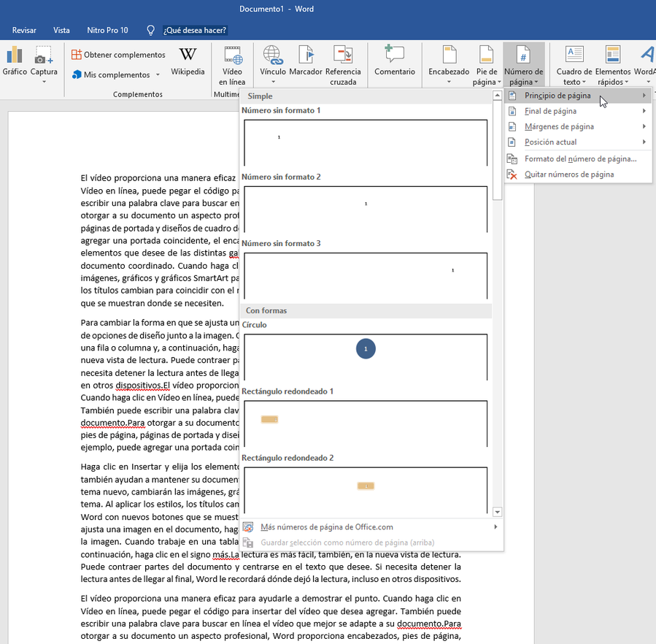
Task: Select Formato del número de página option
Action: (x=580, y=159)
